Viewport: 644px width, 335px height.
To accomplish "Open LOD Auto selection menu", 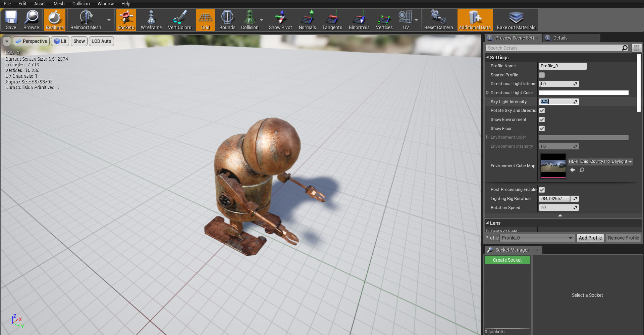I will coord(101,41).
